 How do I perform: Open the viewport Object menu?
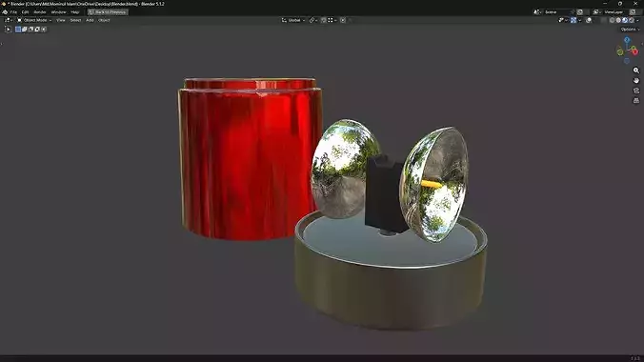[x=104, y=20]
